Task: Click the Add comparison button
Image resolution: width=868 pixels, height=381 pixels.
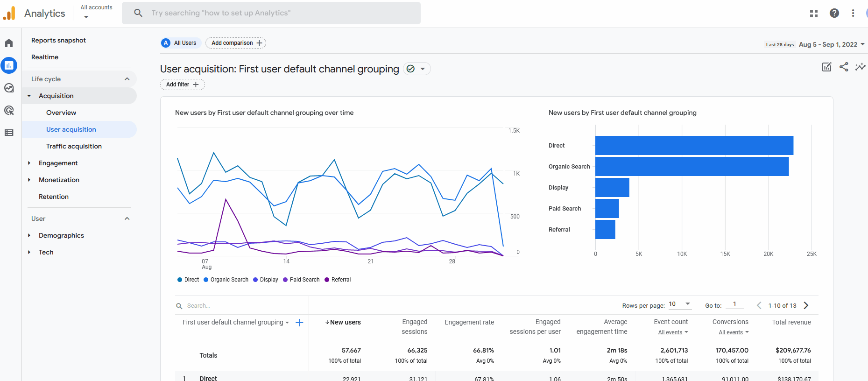Action: (x=236, y=43)
